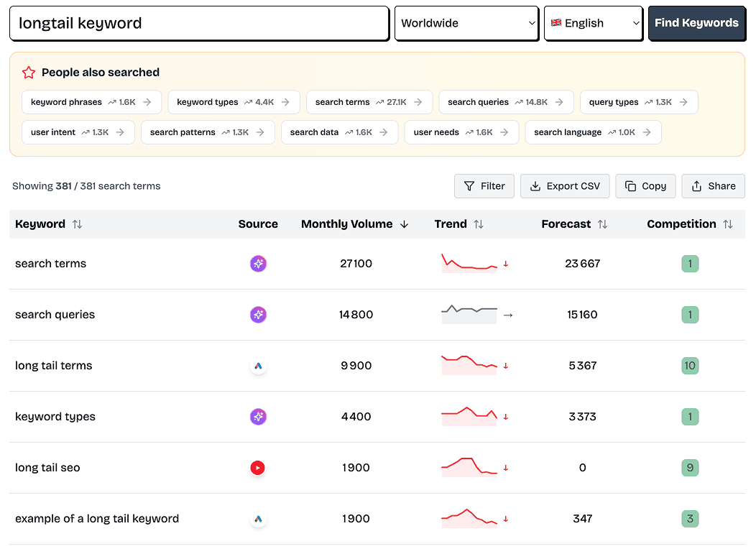Open the English language dropdown
This screenshot has width=756, height=549.
point(593,22)
